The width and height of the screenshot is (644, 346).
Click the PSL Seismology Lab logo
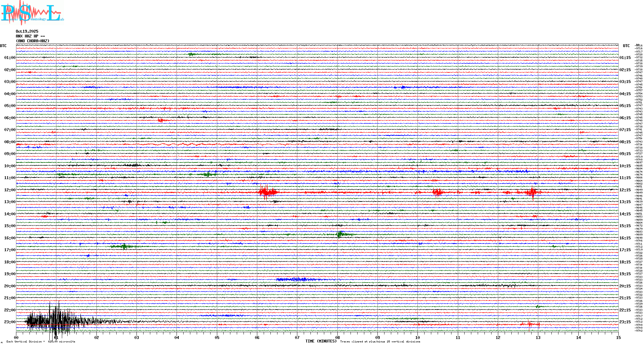pos(31,13)
